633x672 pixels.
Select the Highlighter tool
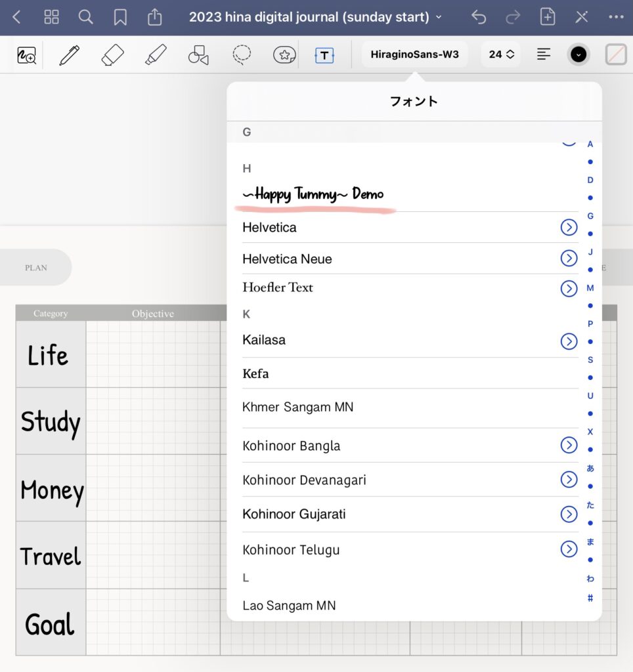pos(155,55)
